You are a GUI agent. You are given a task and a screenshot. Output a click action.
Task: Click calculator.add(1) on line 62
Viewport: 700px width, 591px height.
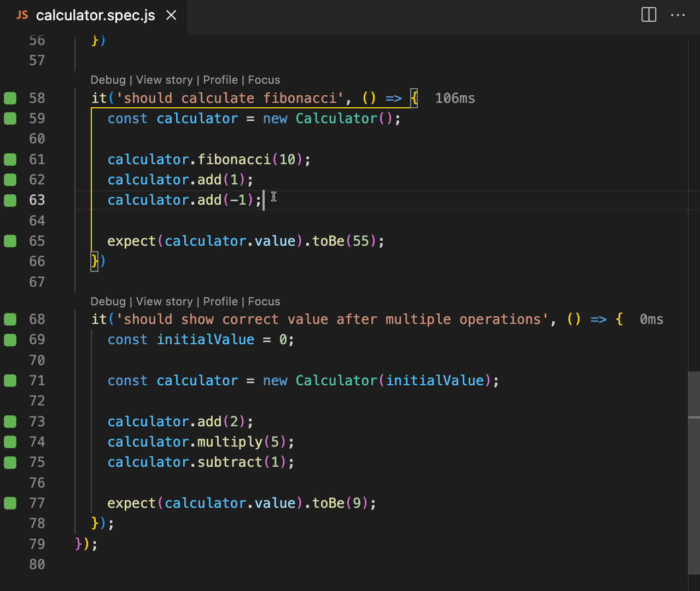click(177, 179)
